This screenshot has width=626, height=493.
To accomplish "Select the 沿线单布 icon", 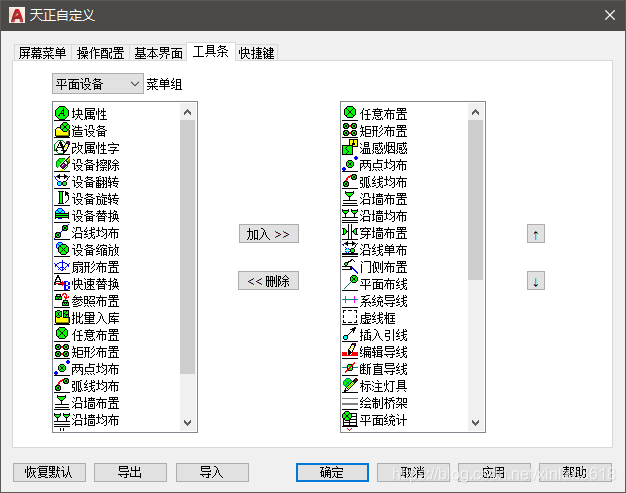I will click(x=350, y=249).
